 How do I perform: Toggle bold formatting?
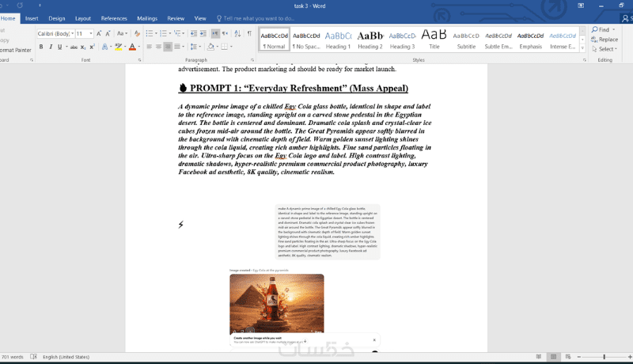click(41, 47)
